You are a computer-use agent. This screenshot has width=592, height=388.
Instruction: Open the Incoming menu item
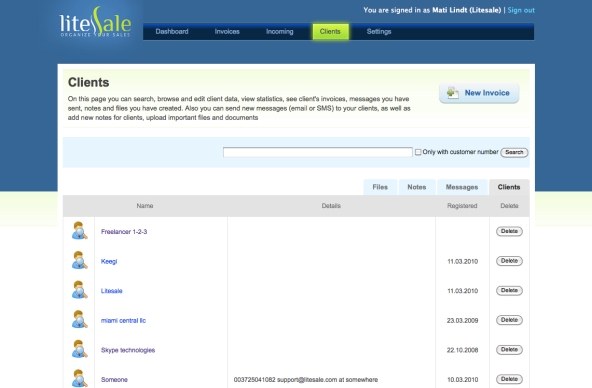pos(279,31)
